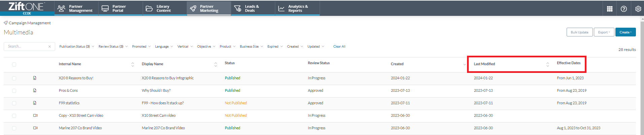Open the Analytics & Reports menu
The image size is (644, 135).
(297, 8)
